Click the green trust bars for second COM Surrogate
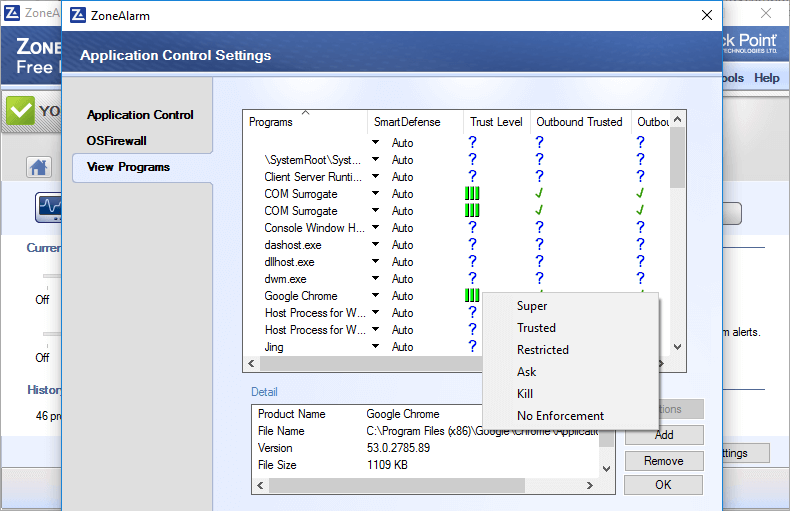The width and height of the screenshot is (790, 511). (472, 211)
